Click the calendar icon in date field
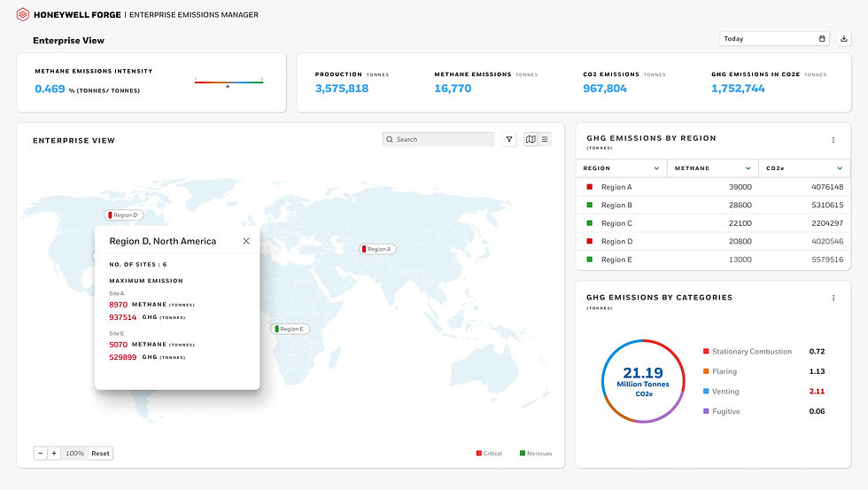This screenshot has width=868, height=490. tap(822, 39)
